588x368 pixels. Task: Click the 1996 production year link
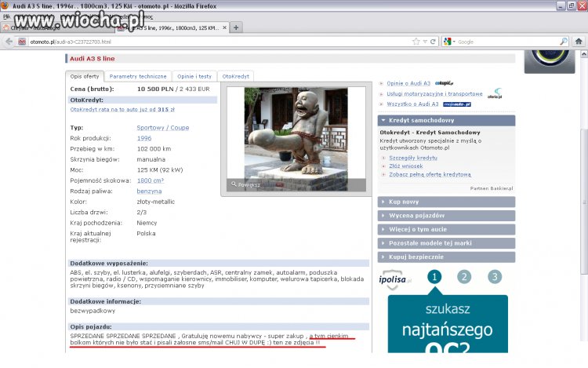pos(144,138)
